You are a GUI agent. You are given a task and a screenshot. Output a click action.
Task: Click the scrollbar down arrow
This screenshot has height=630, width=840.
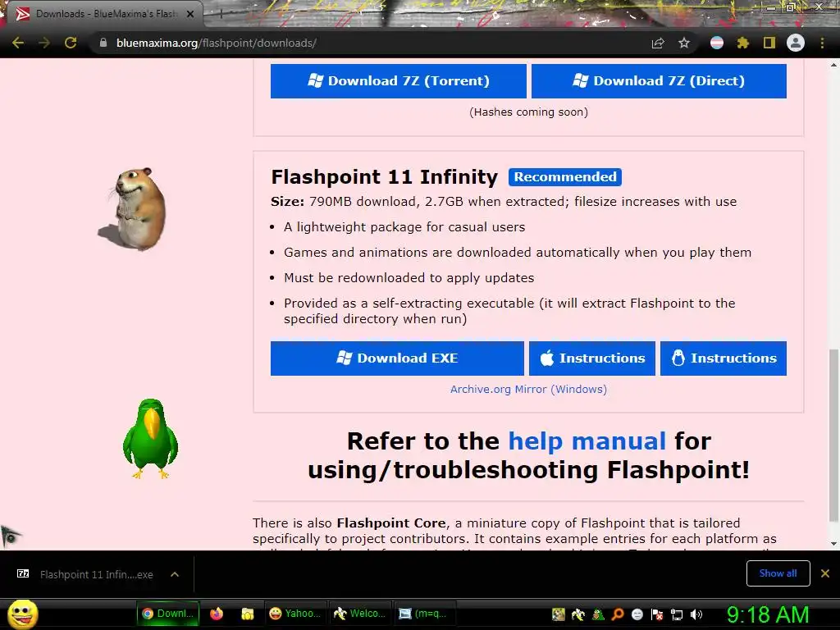[x=833, y=543]
